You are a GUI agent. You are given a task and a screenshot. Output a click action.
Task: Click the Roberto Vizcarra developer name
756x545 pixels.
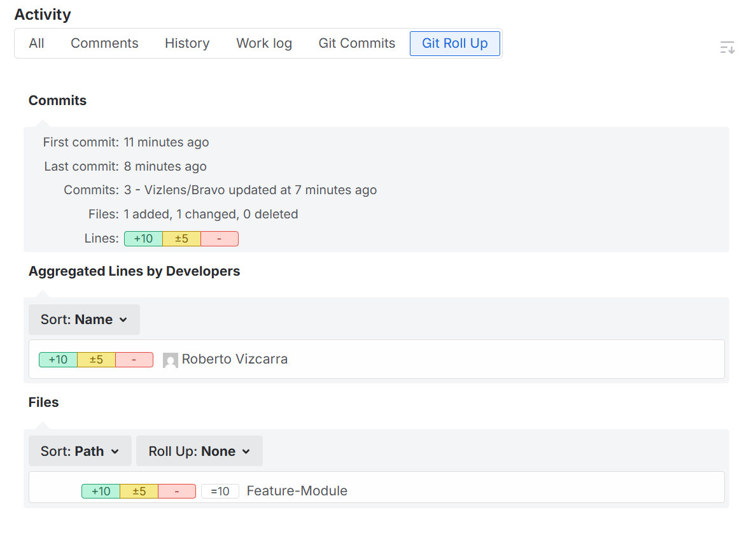pos(235,359)
